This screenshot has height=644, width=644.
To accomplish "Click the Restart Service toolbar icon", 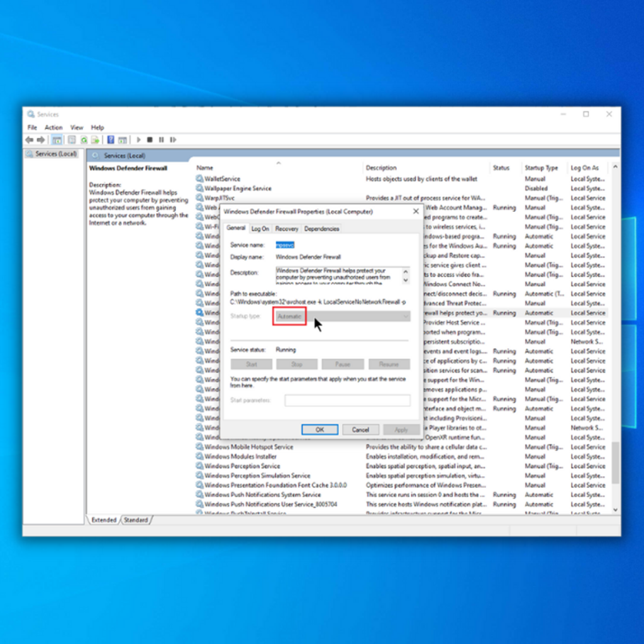I will click(173, 140).
